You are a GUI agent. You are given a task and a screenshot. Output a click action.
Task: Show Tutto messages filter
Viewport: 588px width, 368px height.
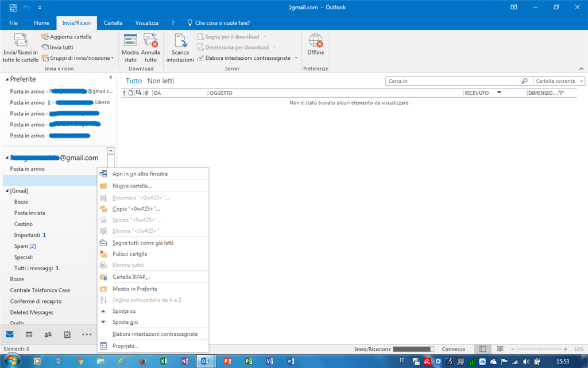(x=134, y=80)
